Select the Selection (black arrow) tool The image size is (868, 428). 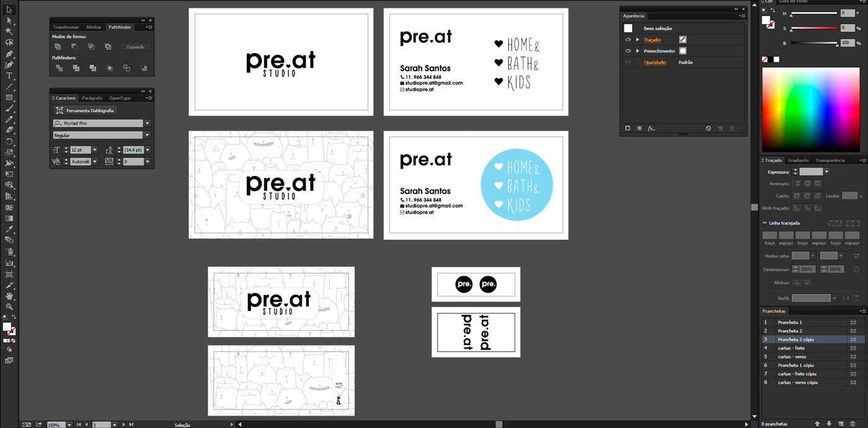9,9
